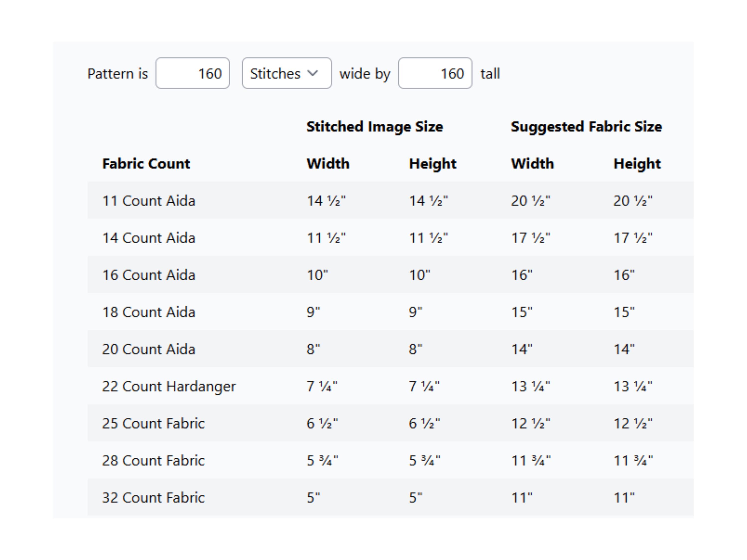
Task: Click the Width header under Stitched Image Size
Action: tap(328, 164)
